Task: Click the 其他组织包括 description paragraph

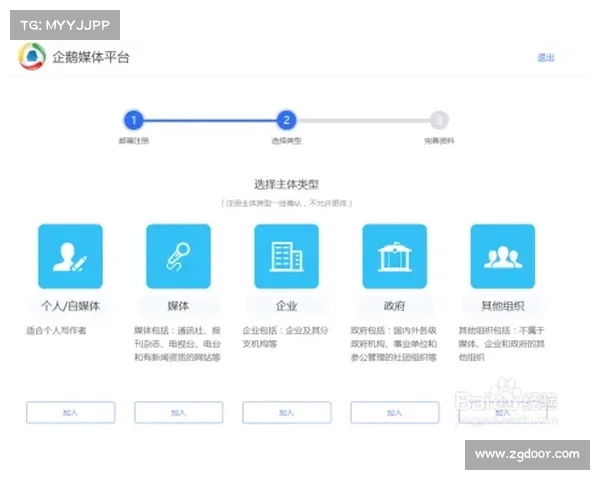Action: coord(502,344)
